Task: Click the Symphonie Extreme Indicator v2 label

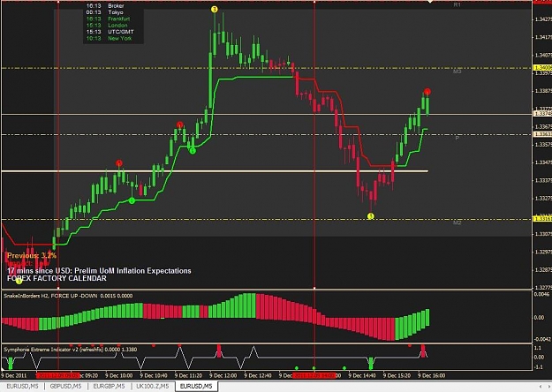Action: point(71,350)
